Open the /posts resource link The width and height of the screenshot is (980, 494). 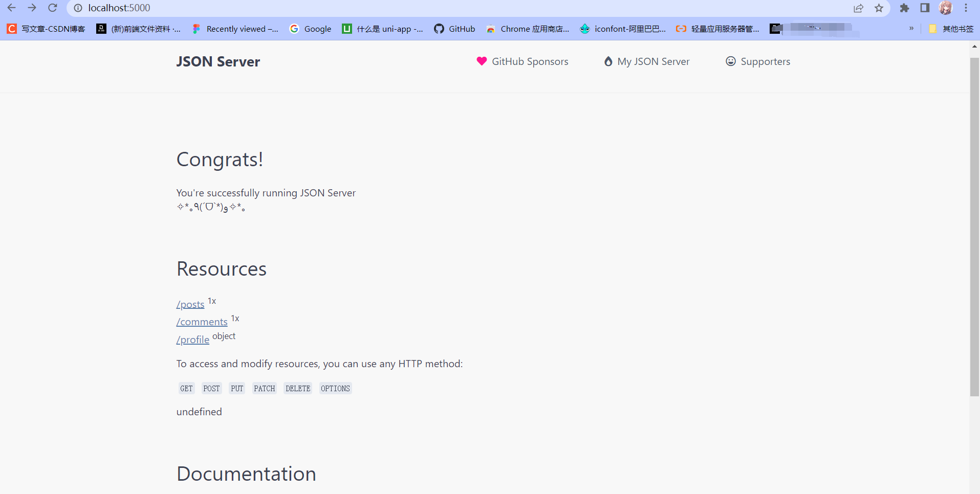coord(190,304)
